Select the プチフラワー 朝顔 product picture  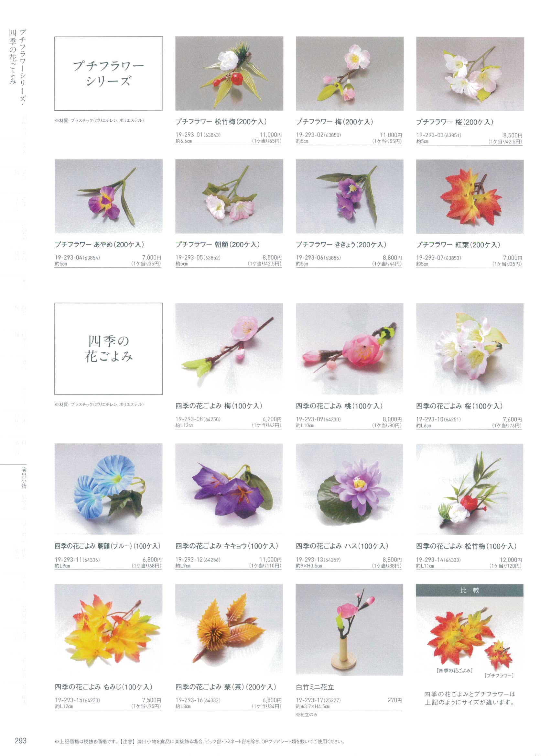(x=229, y=196)
